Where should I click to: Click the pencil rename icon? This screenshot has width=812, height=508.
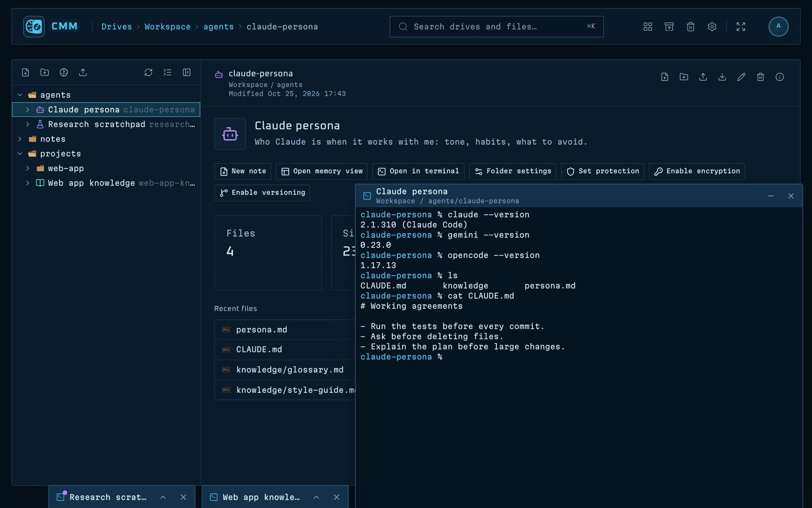(741, 77)
